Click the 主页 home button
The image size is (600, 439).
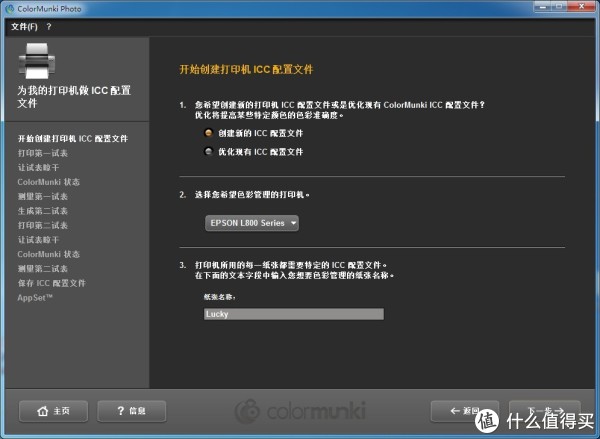54,411
